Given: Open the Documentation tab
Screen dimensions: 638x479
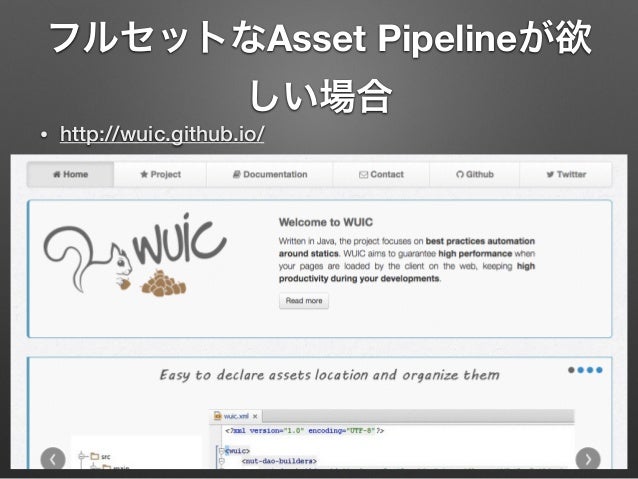Looking at the screenshot, I should [270, 175].
